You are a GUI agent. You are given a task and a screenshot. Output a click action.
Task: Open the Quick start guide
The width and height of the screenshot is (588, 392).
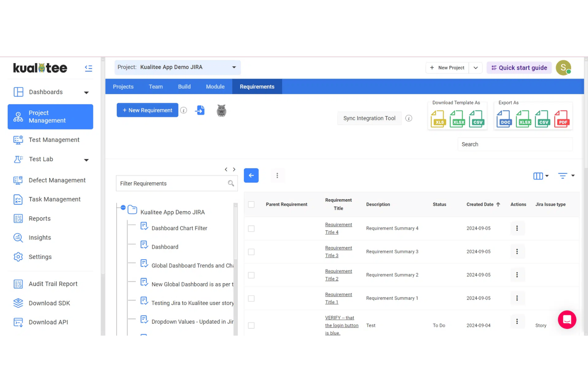click(519, 68)
